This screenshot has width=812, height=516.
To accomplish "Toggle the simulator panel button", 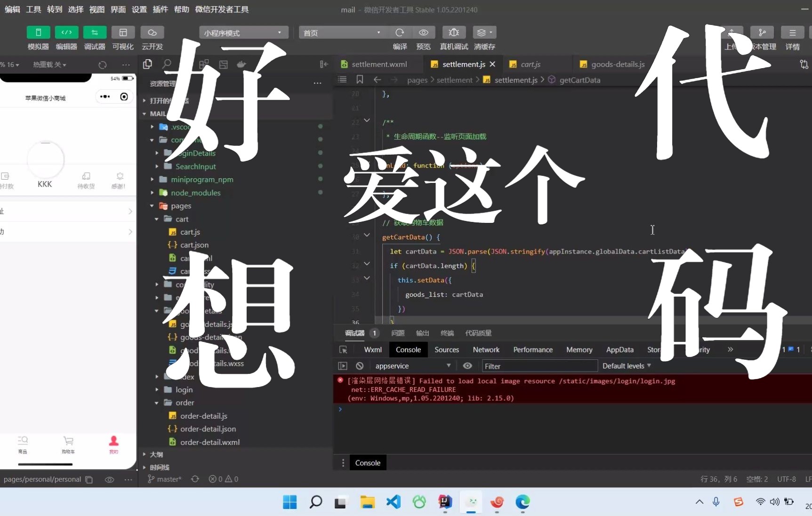I will 38,32.
